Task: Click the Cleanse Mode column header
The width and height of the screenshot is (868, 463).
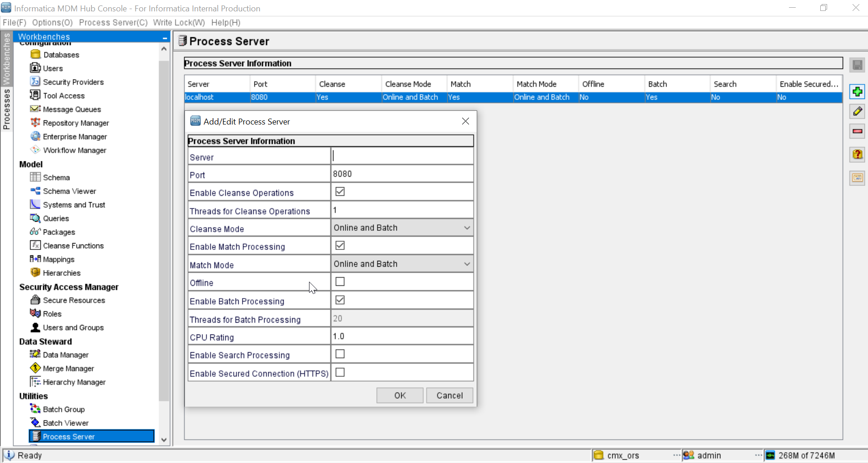Action: click(414, 84)
